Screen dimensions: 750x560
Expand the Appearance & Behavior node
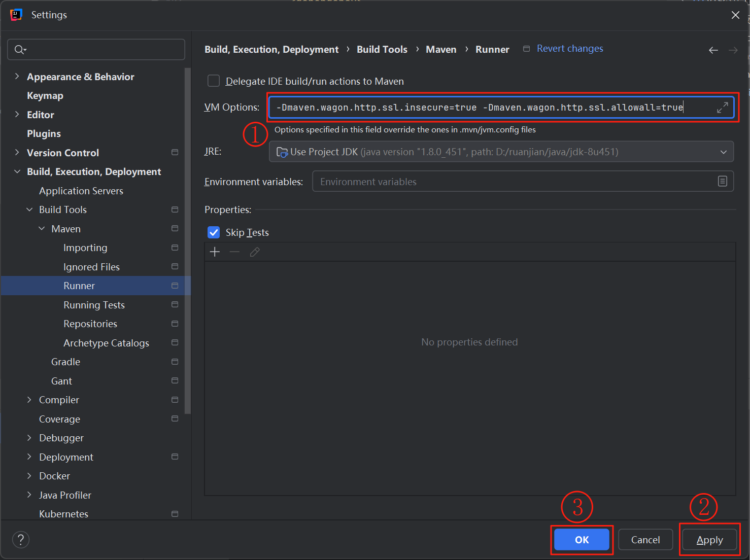click(x=17, y=77)
